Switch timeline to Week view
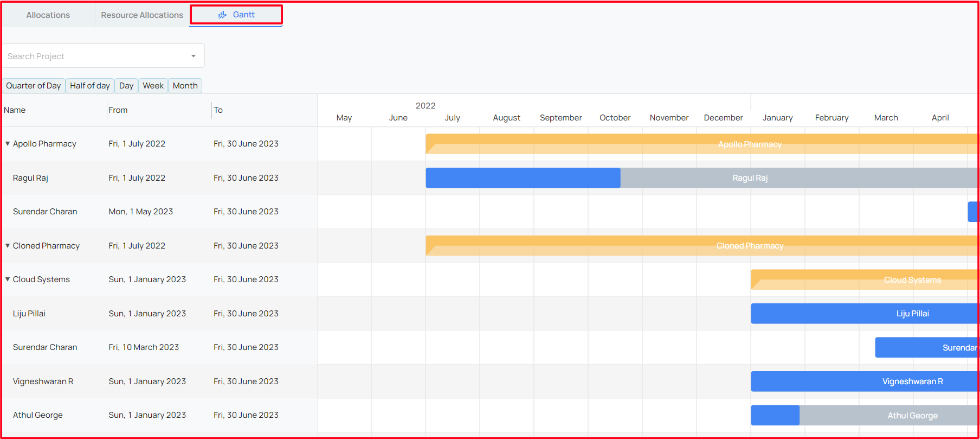 tap(153, 86)
